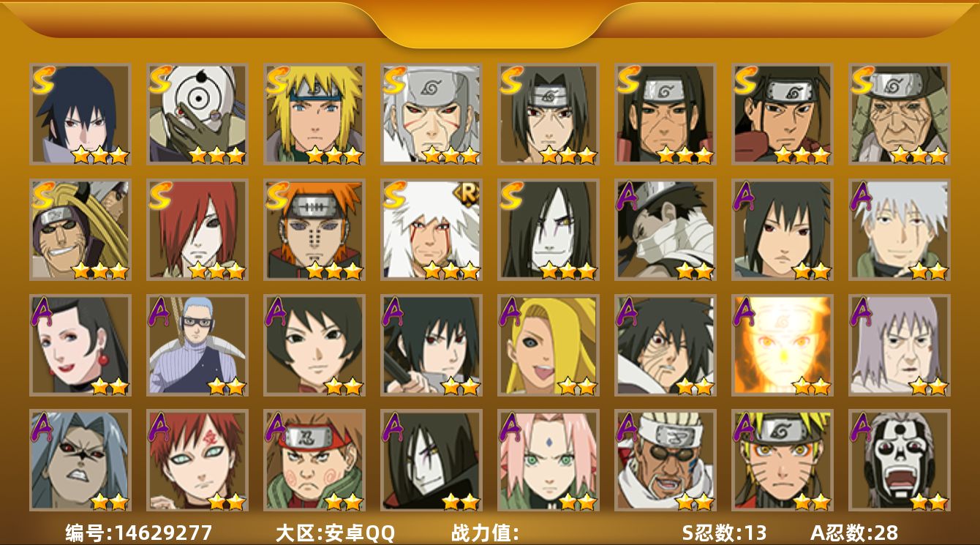This screenshot has width=980, height=545.
Task: Open the wrinkled old ninja with helmet card
Action: click(x=900, y=114)
